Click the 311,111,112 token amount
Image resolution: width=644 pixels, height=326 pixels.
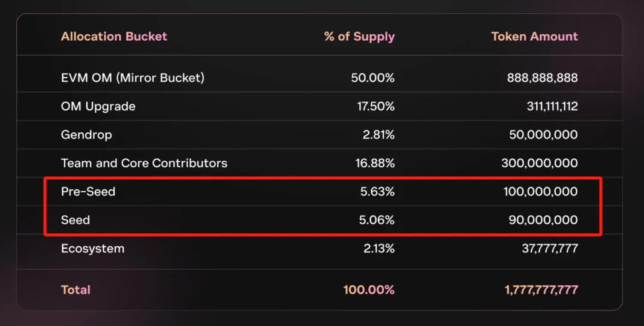(x=552, y=107)
